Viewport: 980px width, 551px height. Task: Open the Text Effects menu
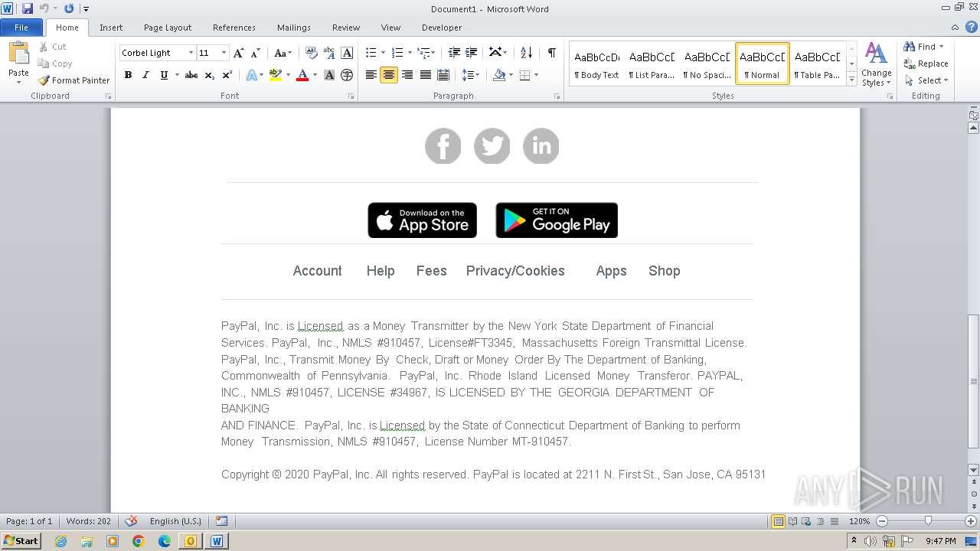pyautogui.click(x=253, y=75)
